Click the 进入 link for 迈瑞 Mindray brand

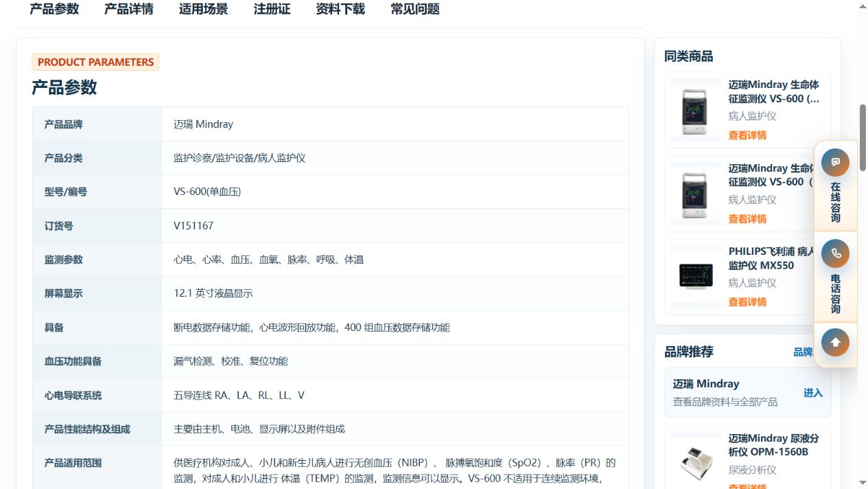(x=813, y=393)
